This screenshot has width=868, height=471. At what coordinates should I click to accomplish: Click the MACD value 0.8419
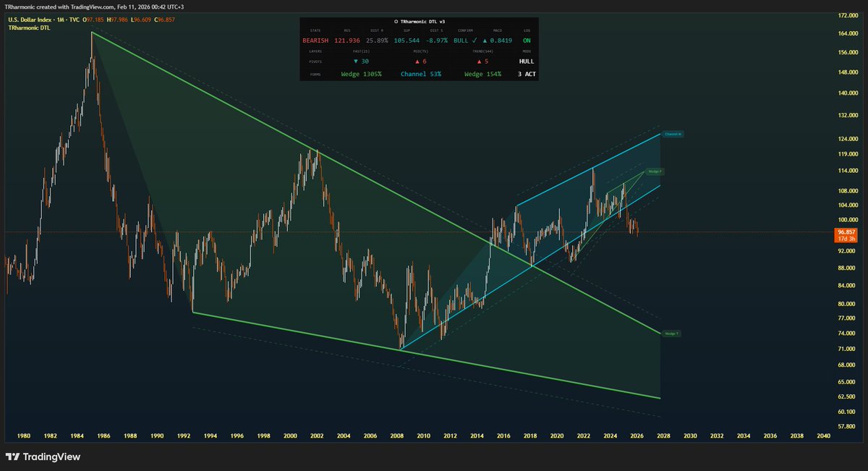tap(496, 41)
